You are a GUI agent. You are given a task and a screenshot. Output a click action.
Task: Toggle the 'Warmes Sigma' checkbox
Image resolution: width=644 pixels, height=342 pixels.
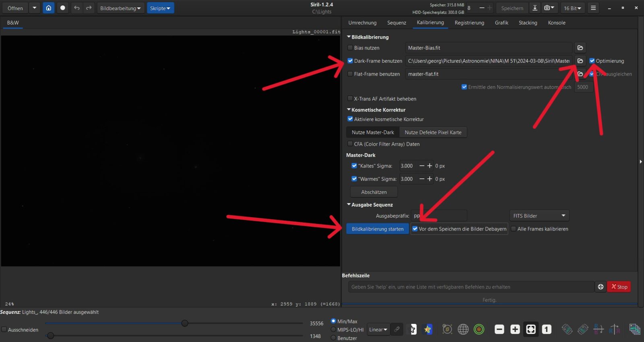(354, 179)
